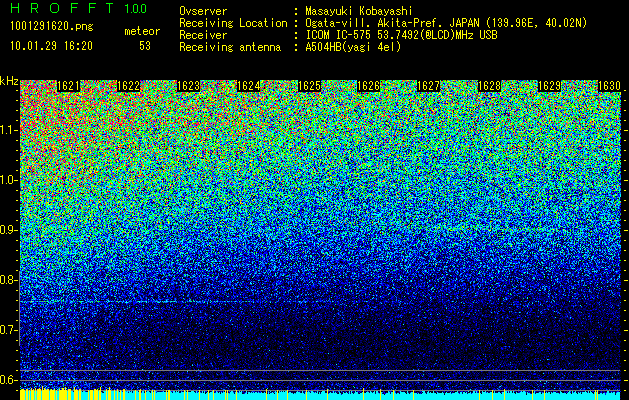629x400 pixels.
Task: Click the 'Receiving Location' field label
Action: [233, 23]
